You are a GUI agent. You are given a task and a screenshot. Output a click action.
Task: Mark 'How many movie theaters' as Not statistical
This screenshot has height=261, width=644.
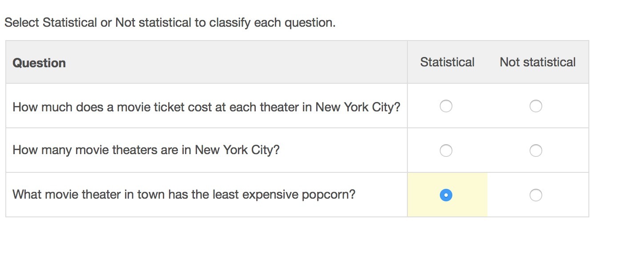(535, 151)
